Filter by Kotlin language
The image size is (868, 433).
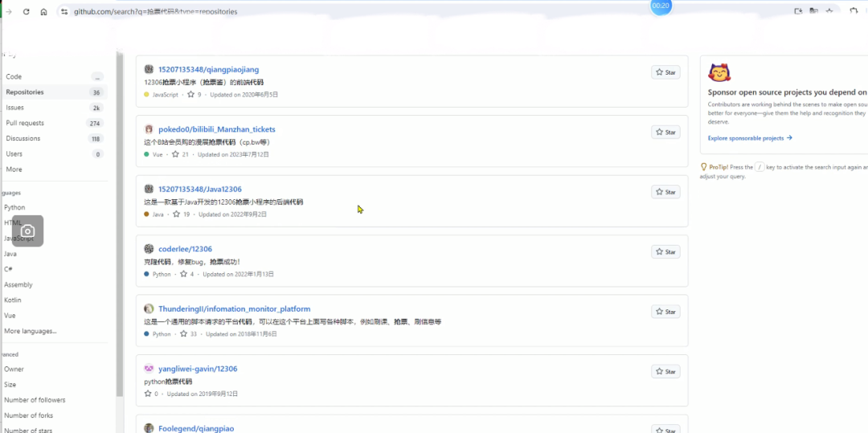pyautogui.click(x=12, y=300)
